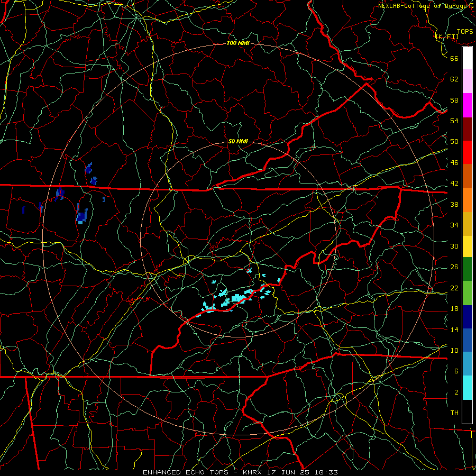Select the dark red (maroon) legend swatch
This screenshot has height=476, width=476.
pos(467,129)
